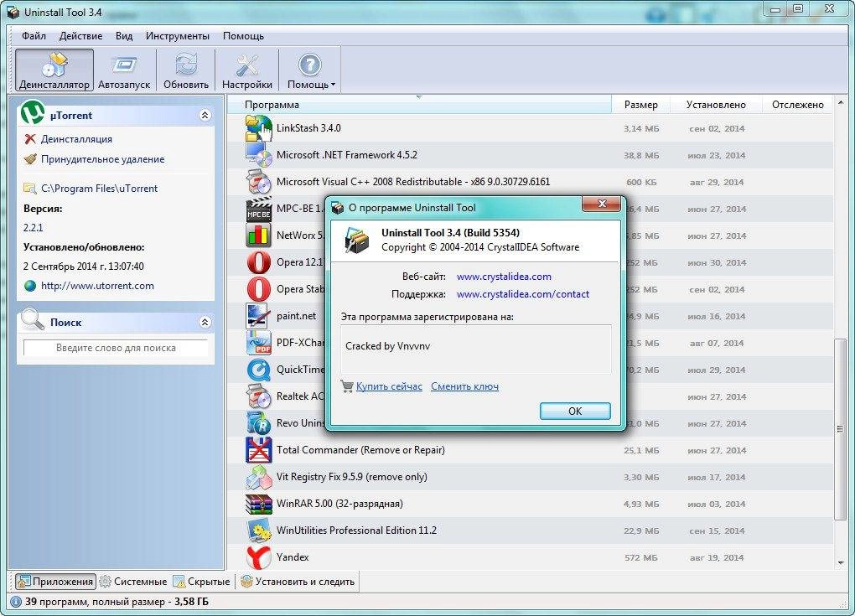
Task: Collapse the Поиск search panel
Action: click(x=205, y=322)
